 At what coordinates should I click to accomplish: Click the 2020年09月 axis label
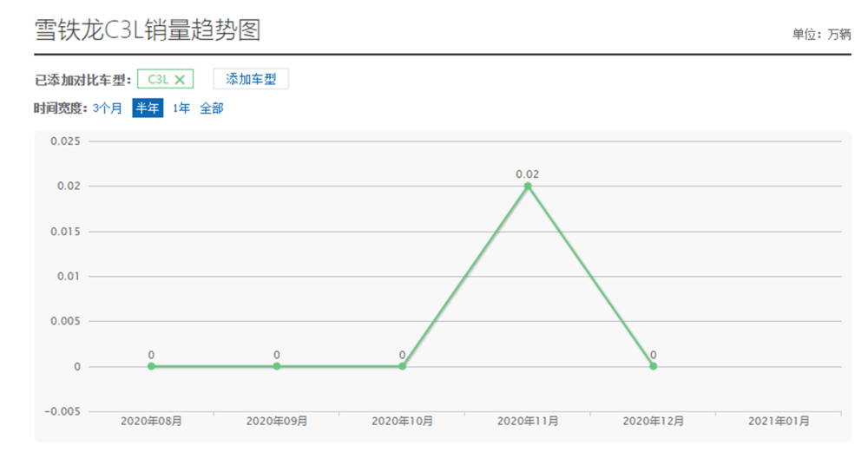click(277, 422)
